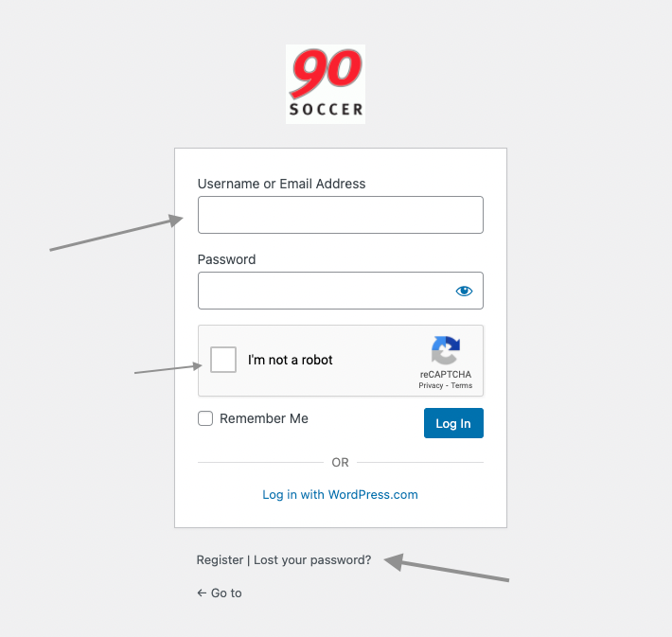
Task: Click the reCAPTCHA swirl logo
Action: pos(446,350)
